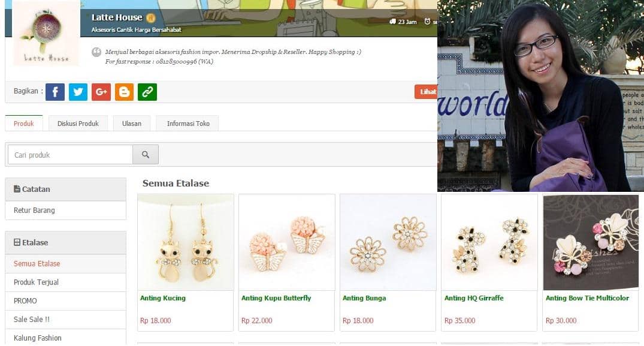
Task: Select the Sale Sale !! showcase
Action: click(31, 319)
